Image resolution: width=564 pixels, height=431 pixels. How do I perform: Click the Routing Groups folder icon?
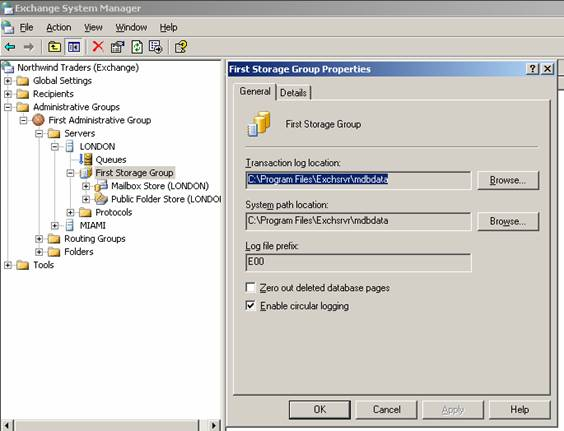54,239
